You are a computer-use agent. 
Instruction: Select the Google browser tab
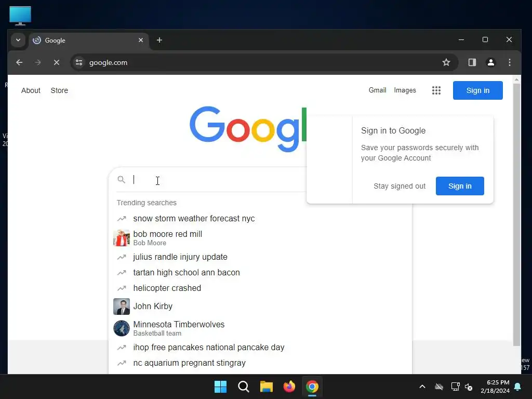click(89, 41)
